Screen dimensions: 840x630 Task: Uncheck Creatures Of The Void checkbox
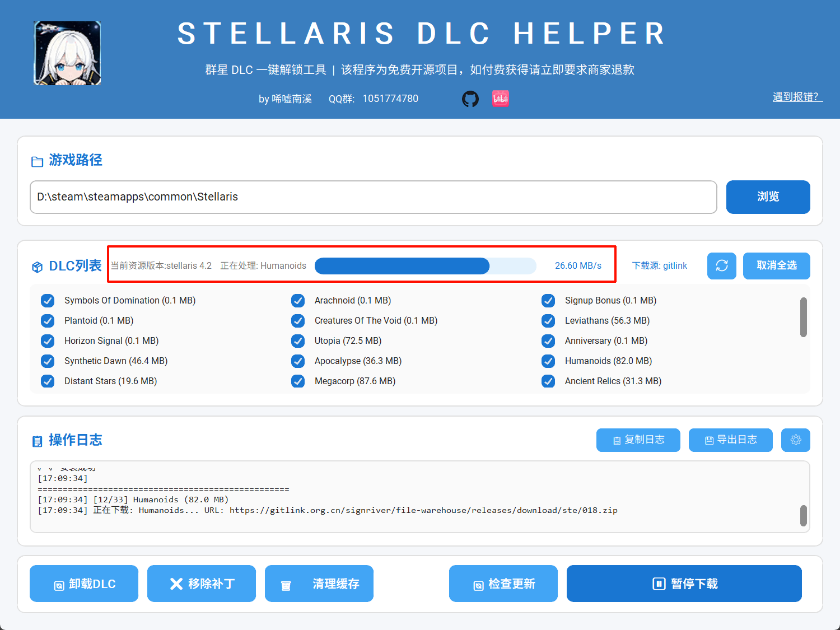coord(298,321)
